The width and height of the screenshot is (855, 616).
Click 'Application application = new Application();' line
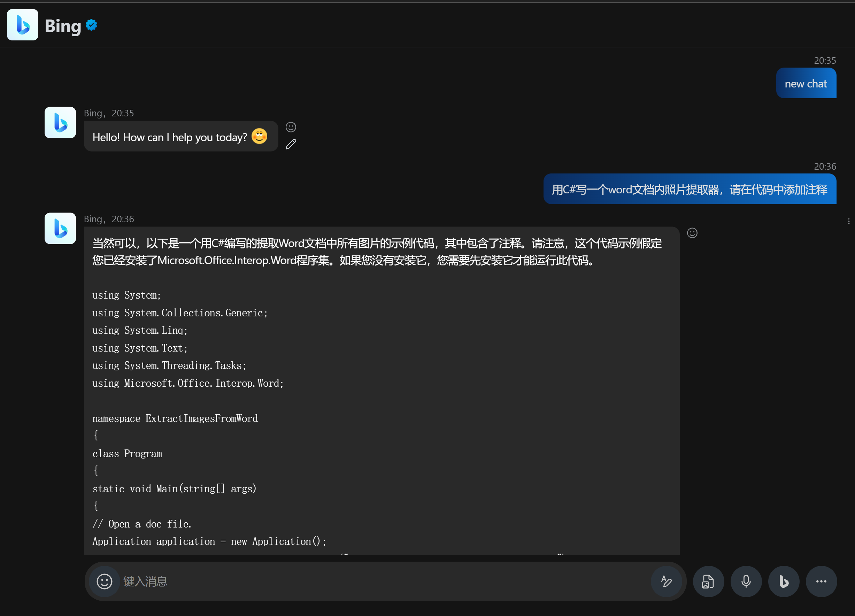(210, 541)
